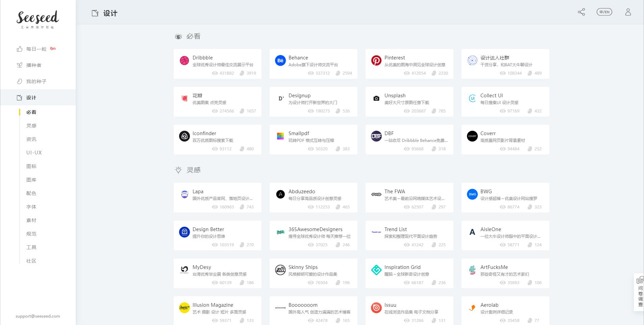Screen dimensions: 644x325
Task: Select the 配色 subcategory
Action: pyautogui.click(x=31, y=193)
